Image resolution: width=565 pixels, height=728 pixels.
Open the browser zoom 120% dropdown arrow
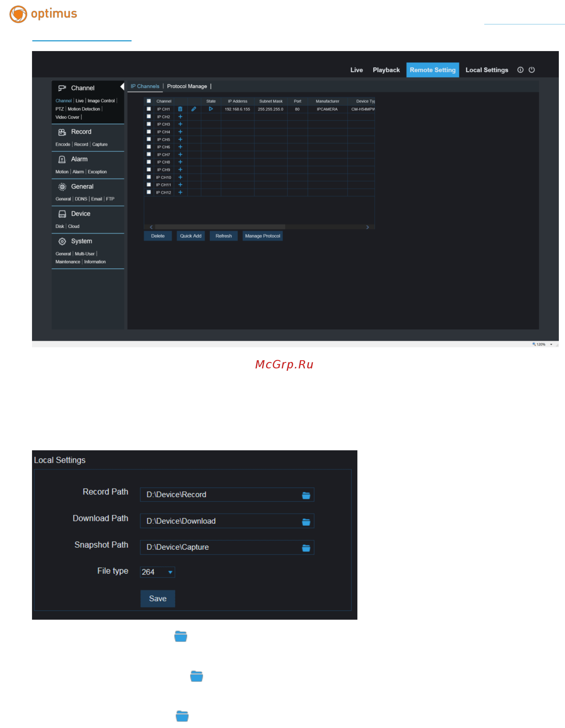(x=551, y=344)
